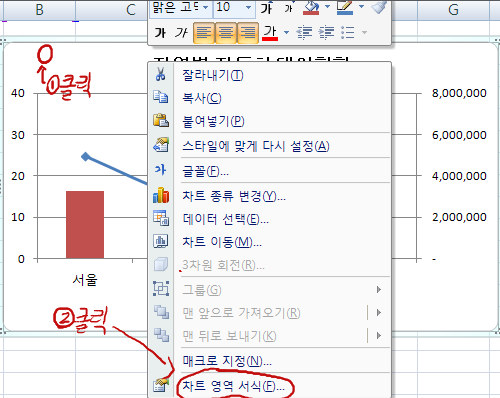This screenshot has width=500, height=398.
Task: Click the Copy icon beside 복사(C)
Action: point(161,97)
